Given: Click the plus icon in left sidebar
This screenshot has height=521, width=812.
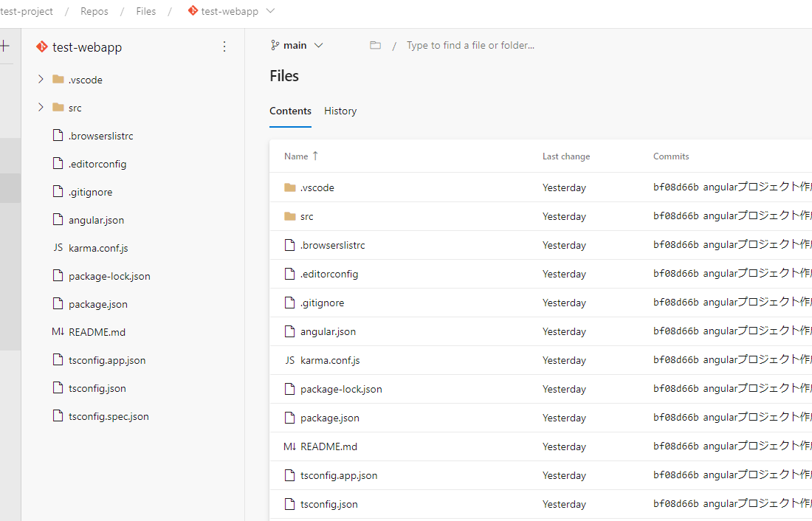Looking at the screenshot, I should (4, 46).
